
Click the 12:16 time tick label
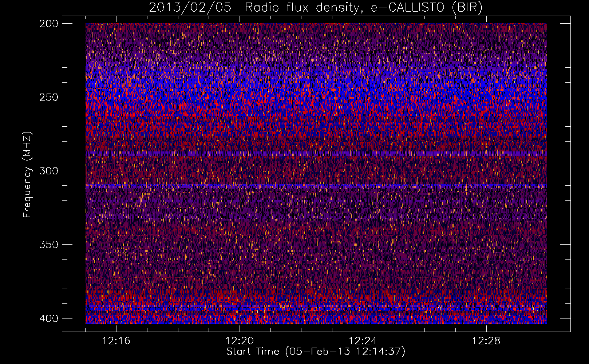116,341
